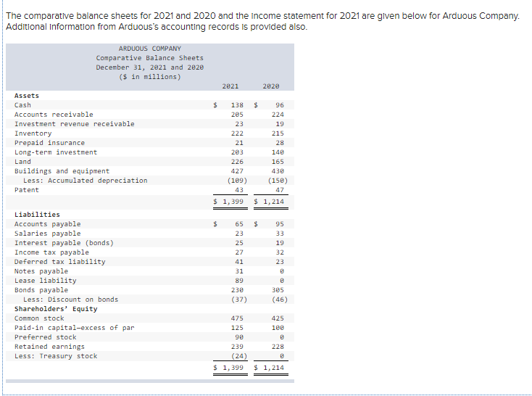This screenshot has width=532, height=396.
Task: Click the 'ARDUOUS COMPANY' table title
Action: coord(149,49)
